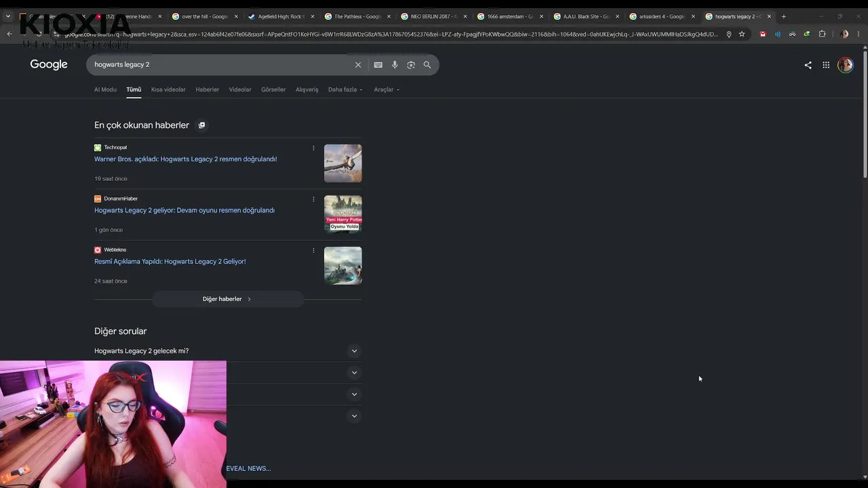Start voice search with the microphone icon
868x488 pixels.
[x=395, y=65]
